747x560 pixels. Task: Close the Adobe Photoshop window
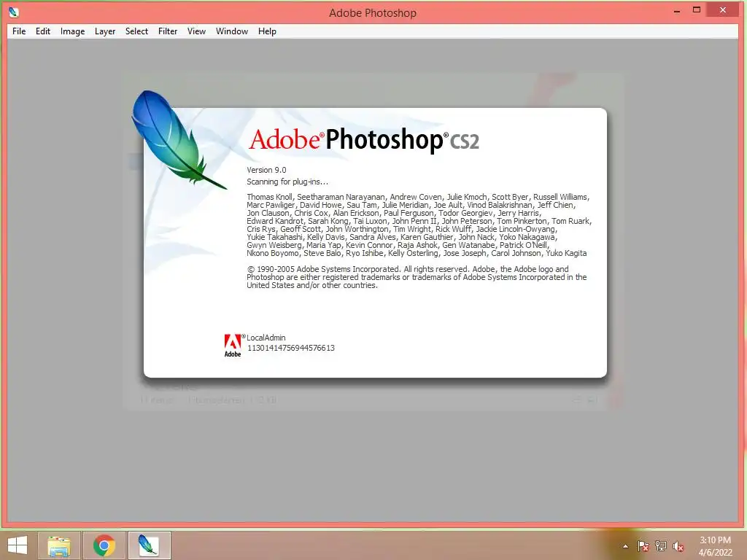723,10
